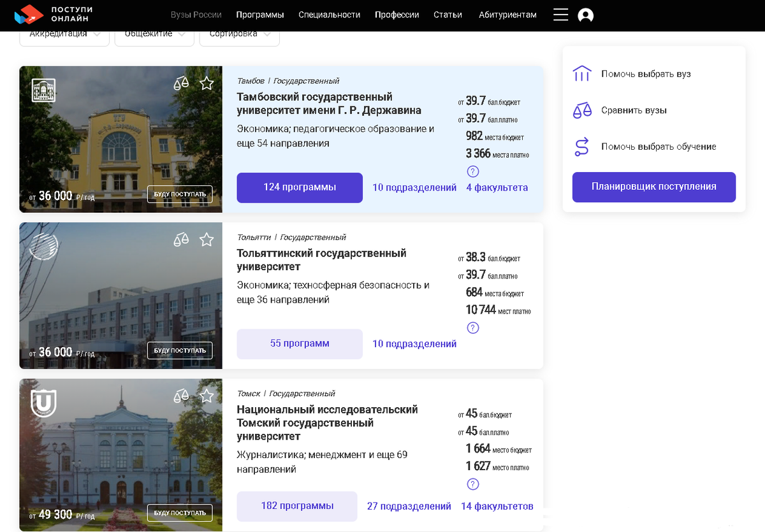
Task: Click the Тольятти | Государственный label
Action: click(x=291, y=237)
